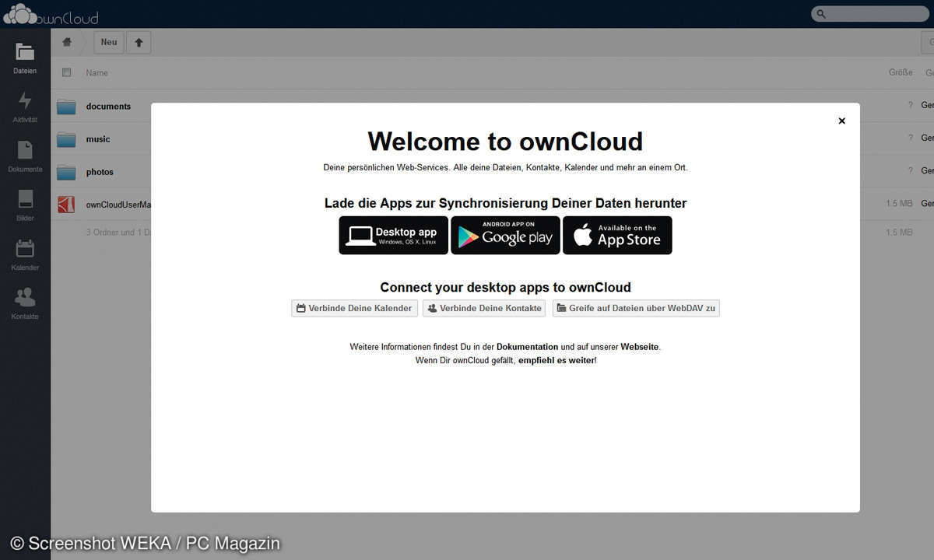The height and width of the screenshot is (560, 934).
Task: Click the ownCloud logo in header
Action: coord(51,14)
